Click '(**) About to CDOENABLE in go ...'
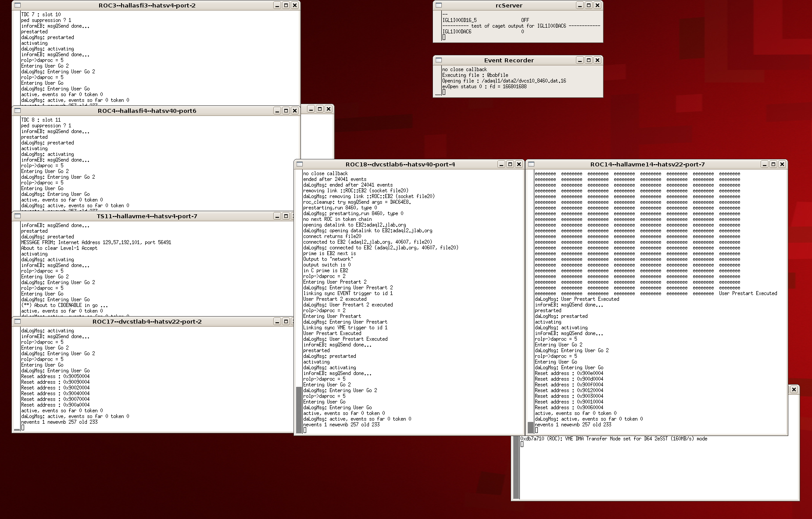Image resolution: width=812 pixels, height=519 pixels. pos(64,305)
